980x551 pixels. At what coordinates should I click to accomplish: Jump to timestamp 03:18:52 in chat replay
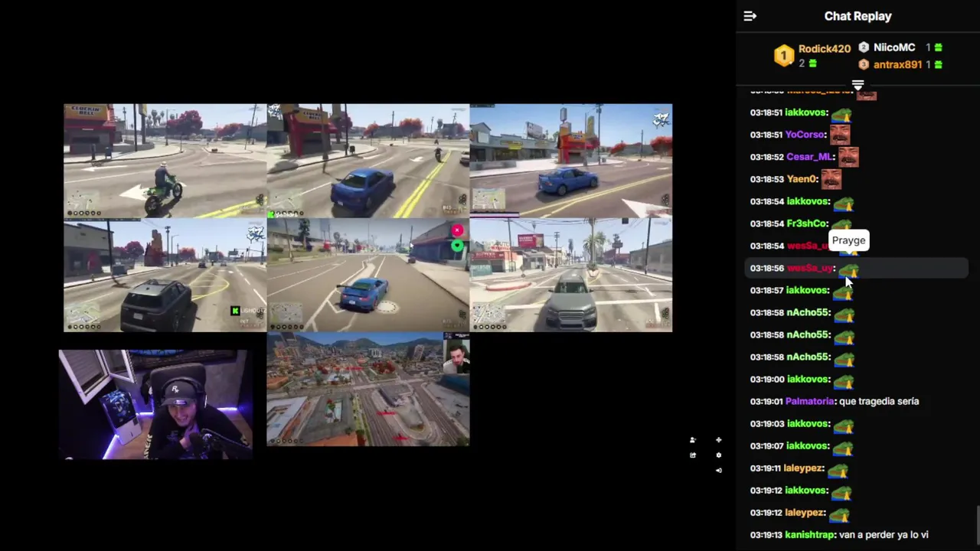pos(766,157)
